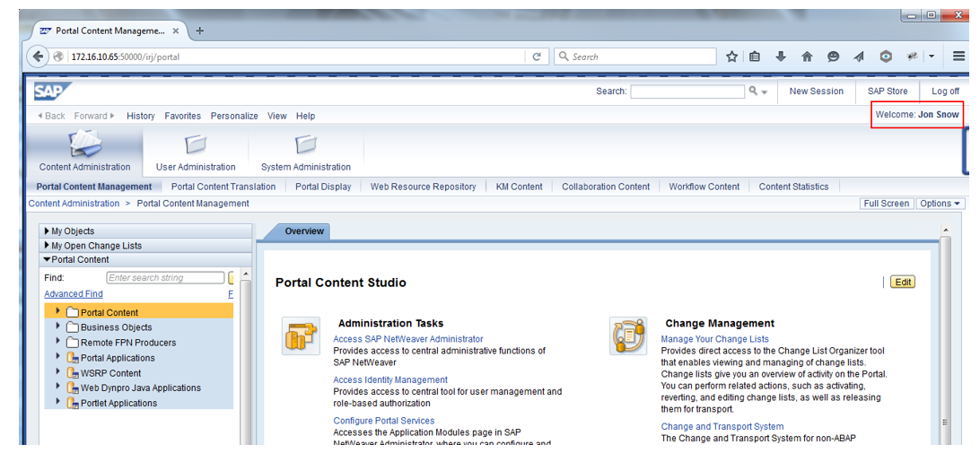Go to Firefox home icon
Screen dimensions: 980x462
coord(807,57)
